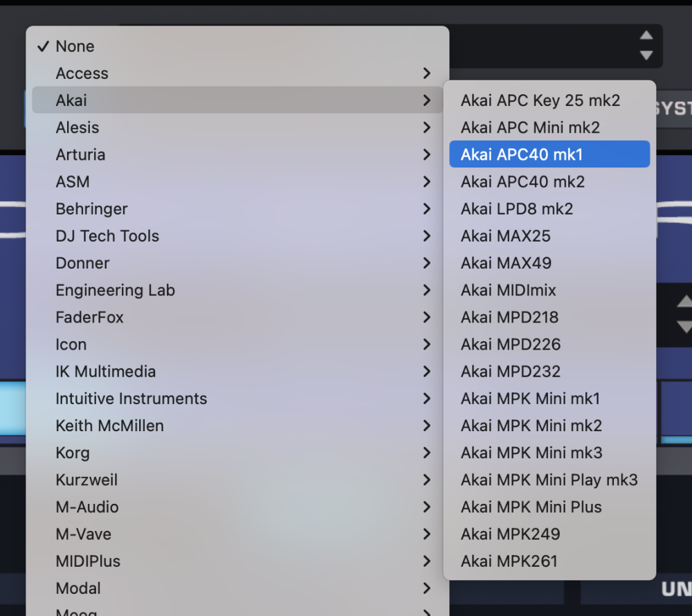Open the Intuitive Instruments submenu
This screenshot has width=692, height=616.
click(131, 399)
